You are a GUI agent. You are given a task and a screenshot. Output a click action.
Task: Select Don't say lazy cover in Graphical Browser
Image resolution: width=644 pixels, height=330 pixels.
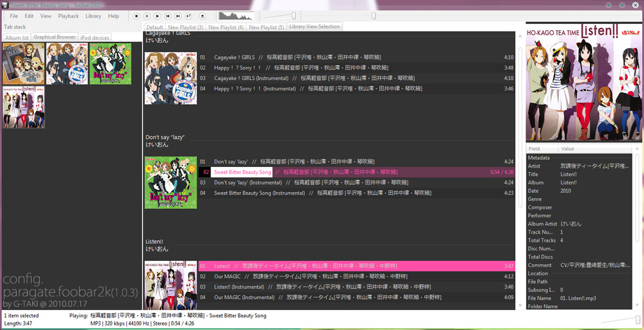[x=110, y=64]
